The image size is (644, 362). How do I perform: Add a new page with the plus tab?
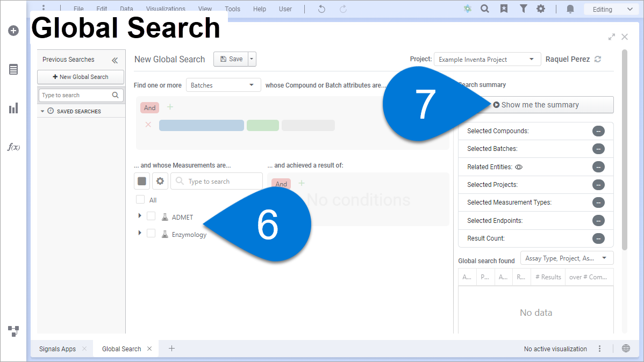click(x=171, y=349)
